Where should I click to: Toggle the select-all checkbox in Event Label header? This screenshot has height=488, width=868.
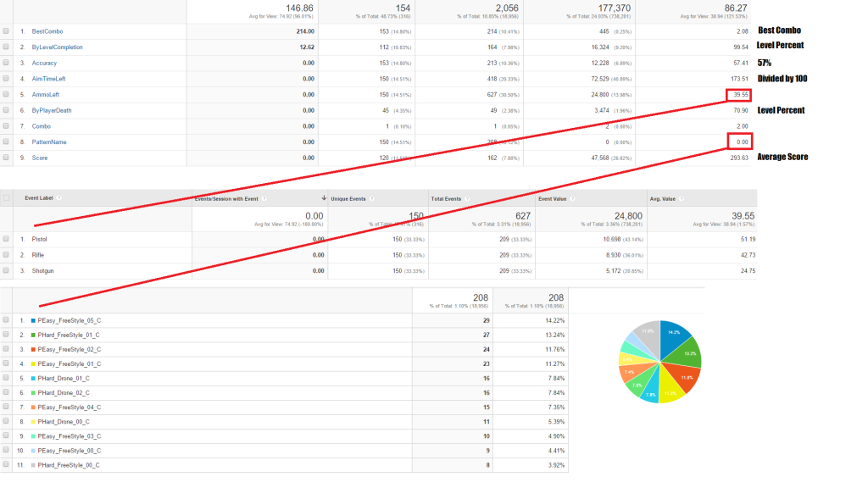7,197
